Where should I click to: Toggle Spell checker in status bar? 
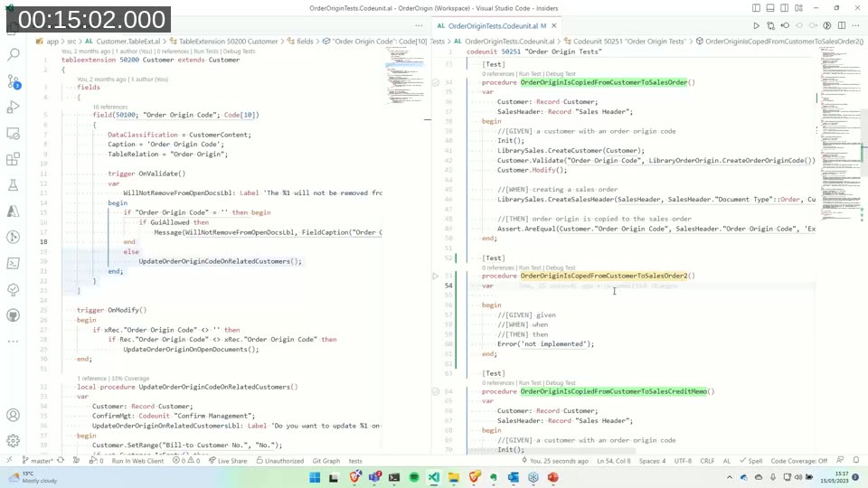[751, 460]
